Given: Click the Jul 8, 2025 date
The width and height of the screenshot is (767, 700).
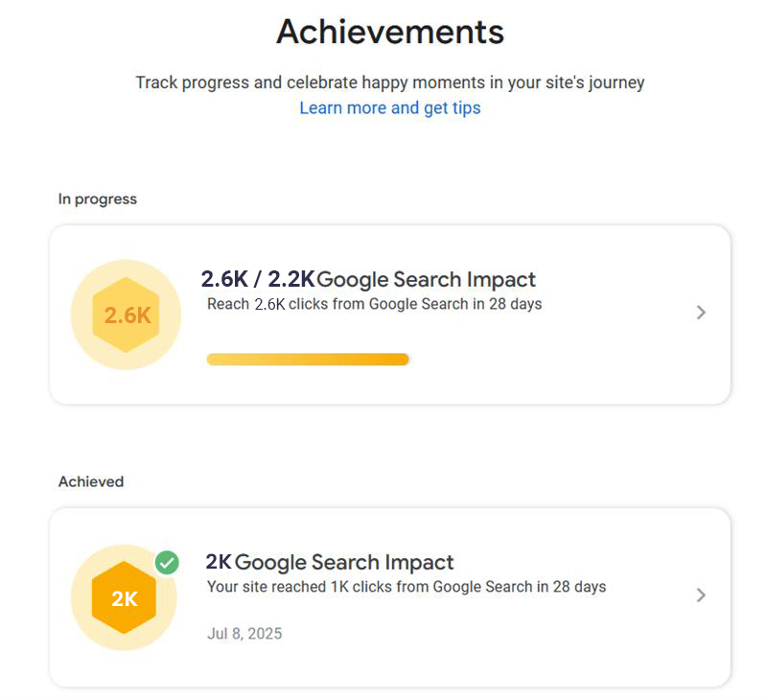Looking at the screenshot, I should 244,634.
